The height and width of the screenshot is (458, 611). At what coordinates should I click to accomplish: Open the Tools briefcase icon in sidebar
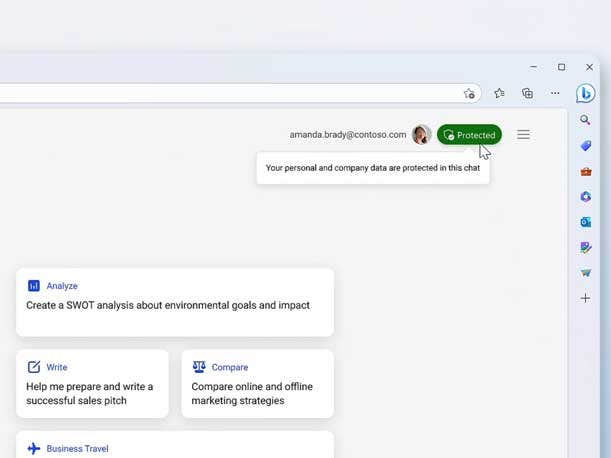[586, 172]
